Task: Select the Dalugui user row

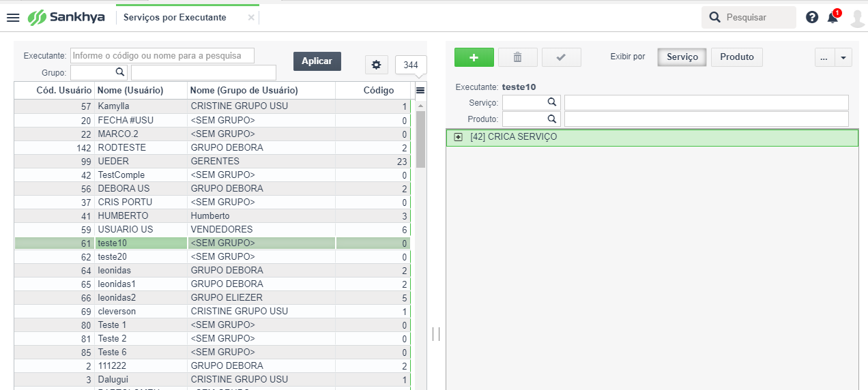Action: tap(212, 379)
